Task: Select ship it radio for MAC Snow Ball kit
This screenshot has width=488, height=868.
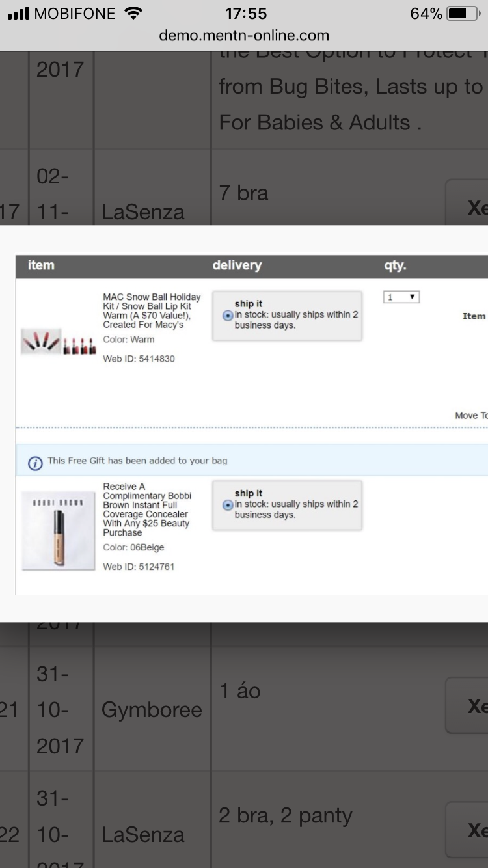Action: pyautogui.click(x=228, y=316)
